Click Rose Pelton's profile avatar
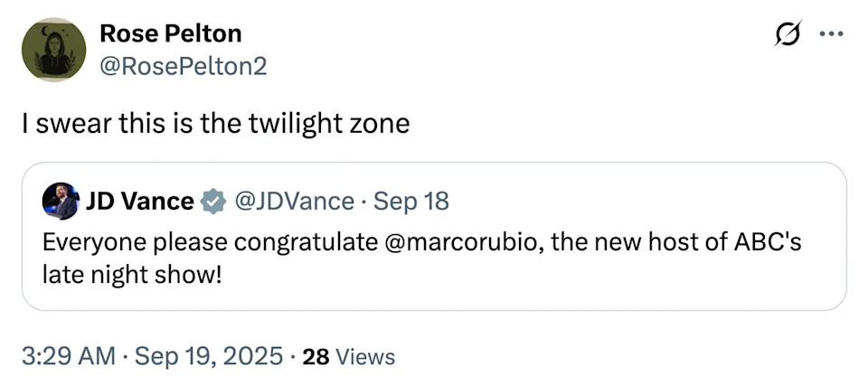Image resolution: width=868 pixels, height=386 pixels. point(48,50)
